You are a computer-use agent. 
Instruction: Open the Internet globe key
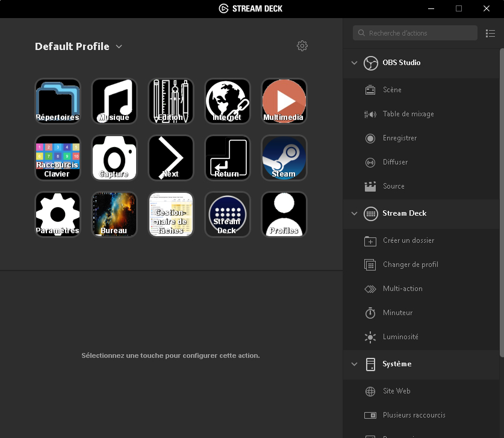228,101
